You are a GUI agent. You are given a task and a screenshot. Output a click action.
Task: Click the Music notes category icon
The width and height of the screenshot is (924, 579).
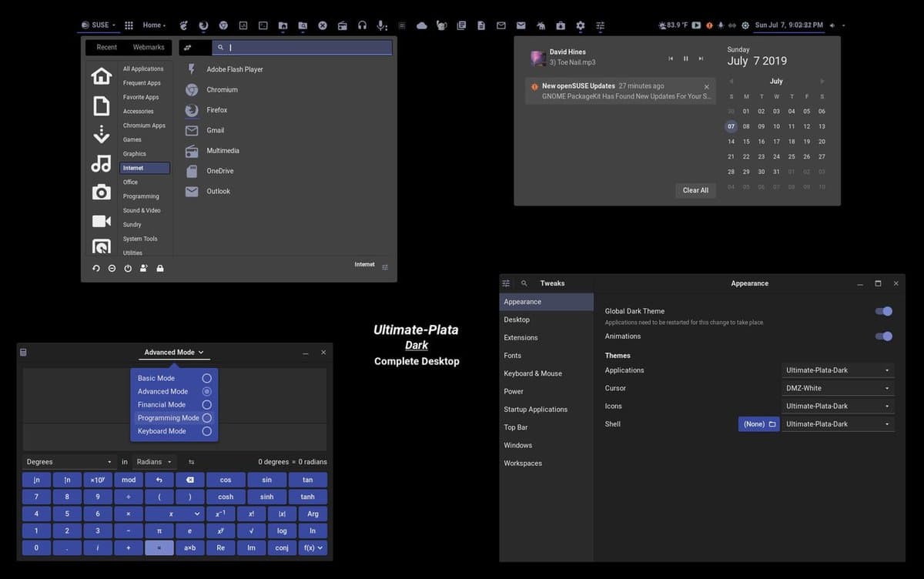(x=102, y=163)
